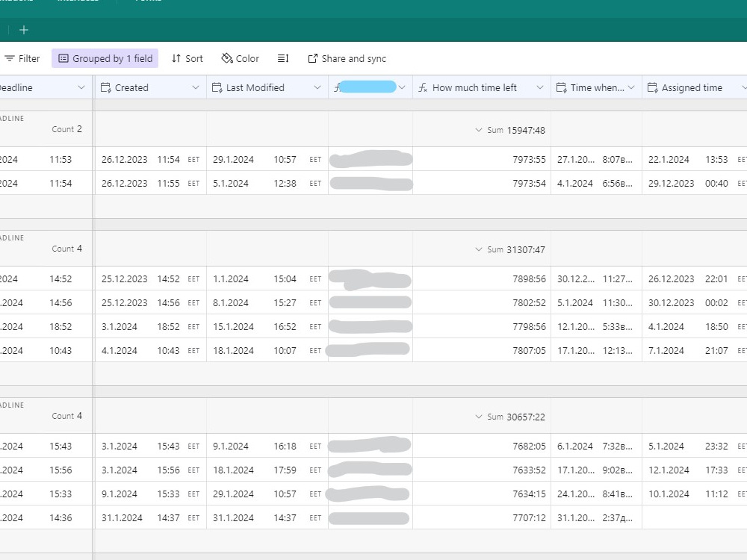Click Assigned time cell 26.12.2023 22:01
This screenshot has width=747, height=560.
pyautogui.click(x=695, y=279)
